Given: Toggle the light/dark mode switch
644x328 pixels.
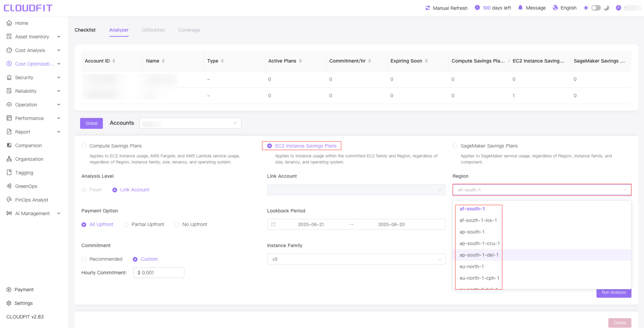Looking at the screenshot, I should point(596,8).
